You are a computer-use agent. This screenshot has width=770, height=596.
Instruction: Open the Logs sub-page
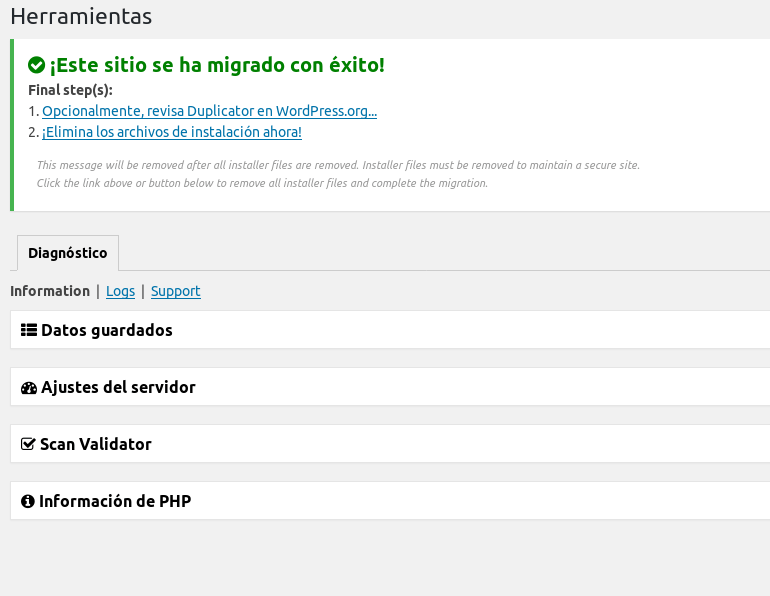coord(120,291)
